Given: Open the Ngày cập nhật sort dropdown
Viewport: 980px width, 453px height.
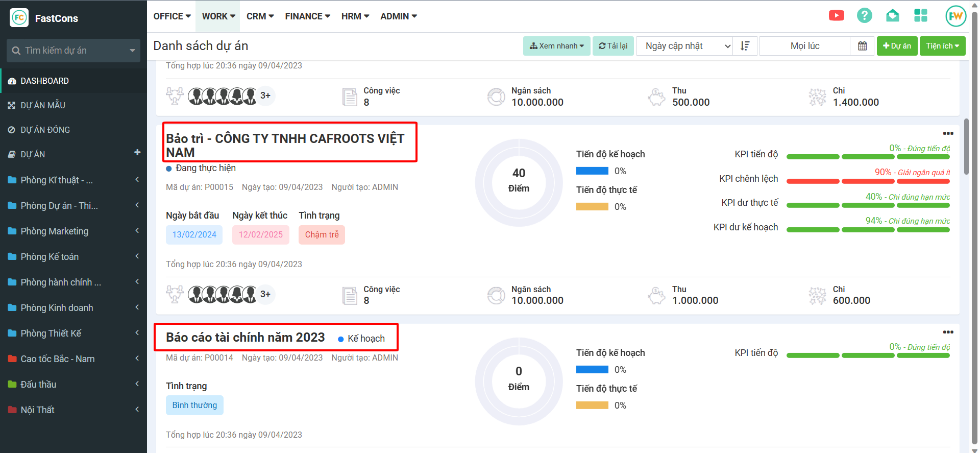Looking at the screenshot, I should pos(684,46).
